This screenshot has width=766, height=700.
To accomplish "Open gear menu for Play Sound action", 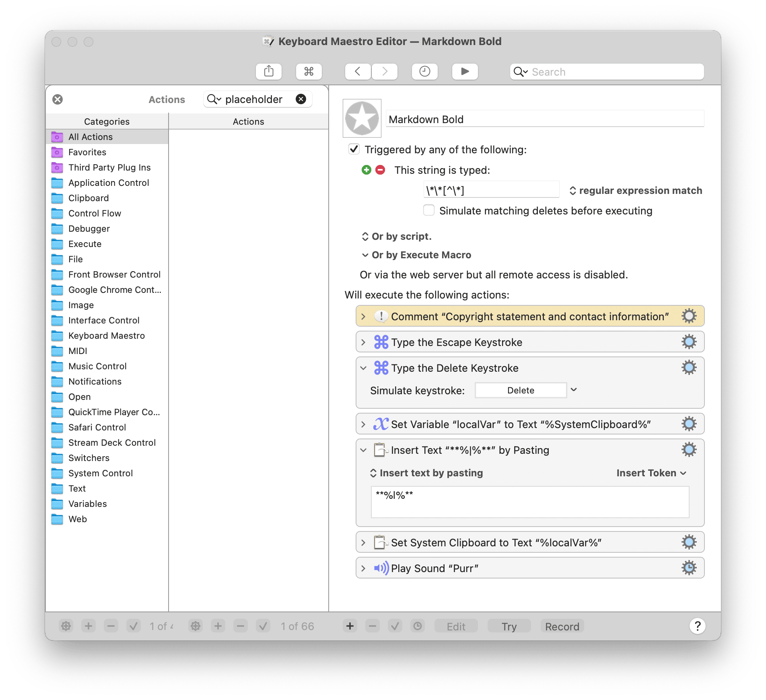I will [689, 568].
